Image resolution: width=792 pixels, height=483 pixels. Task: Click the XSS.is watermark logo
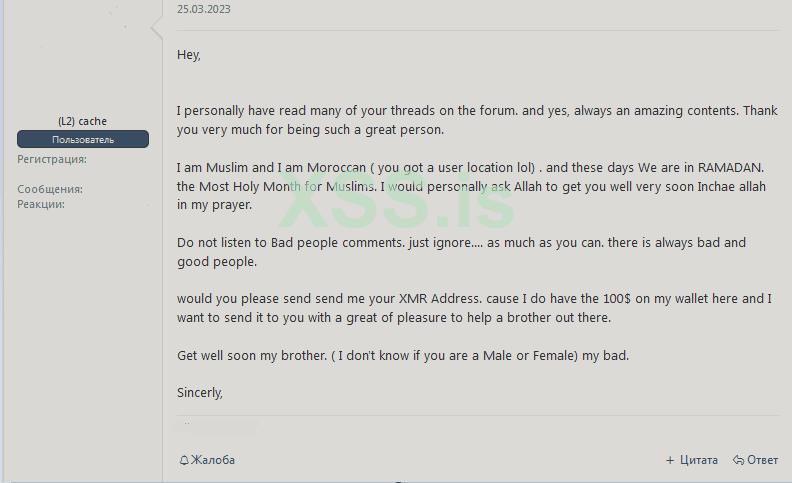click(x=396, y=207)
